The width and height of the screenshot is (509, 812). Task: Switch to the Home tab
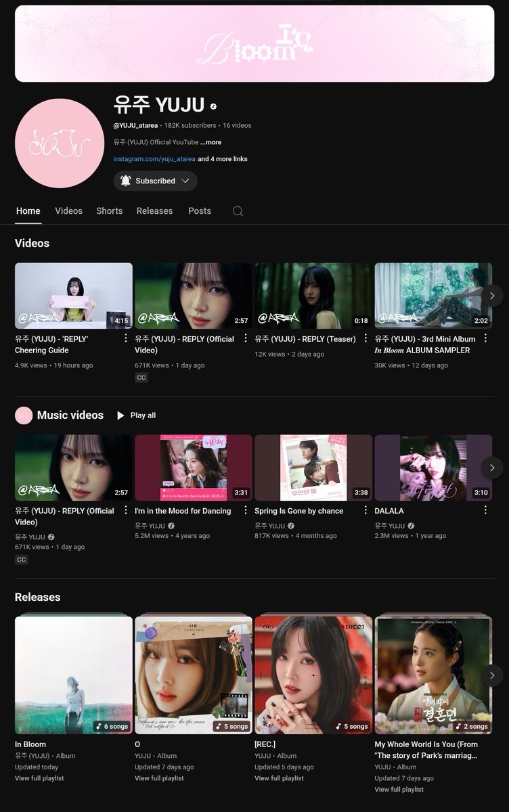[x=28, y=211]
